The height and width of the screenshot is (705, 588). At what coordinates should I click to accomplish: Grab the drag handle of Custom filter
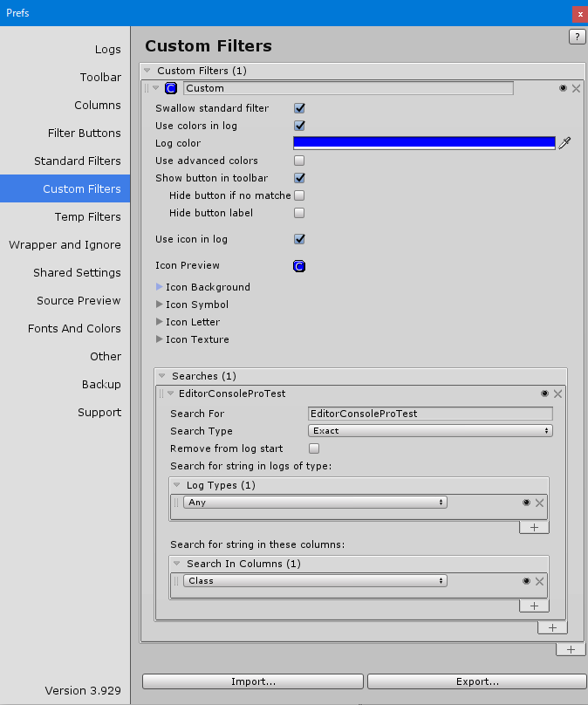[x=147, y=88]
